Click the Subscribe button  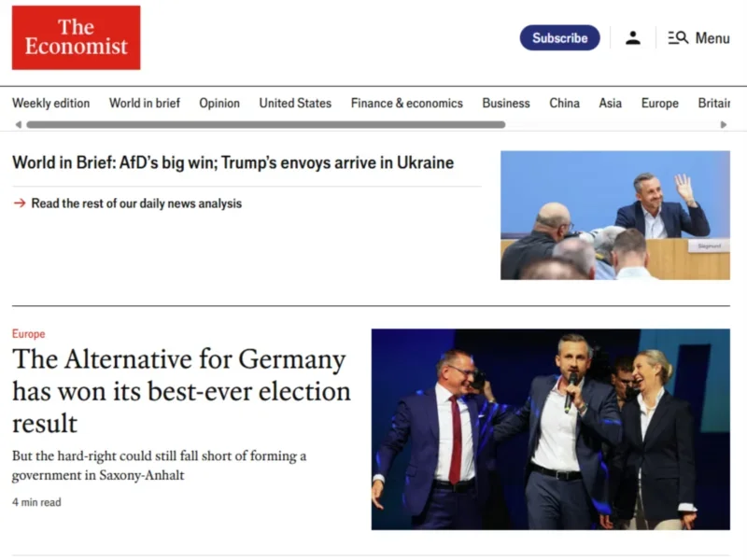[559, 37]
